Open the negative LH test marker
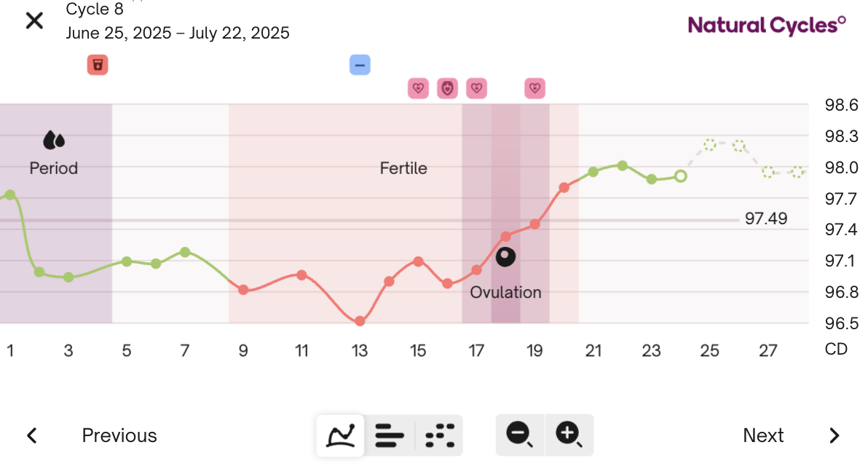Image resolution: width=868 pixels, height=469 pixels. click(360, 65)
